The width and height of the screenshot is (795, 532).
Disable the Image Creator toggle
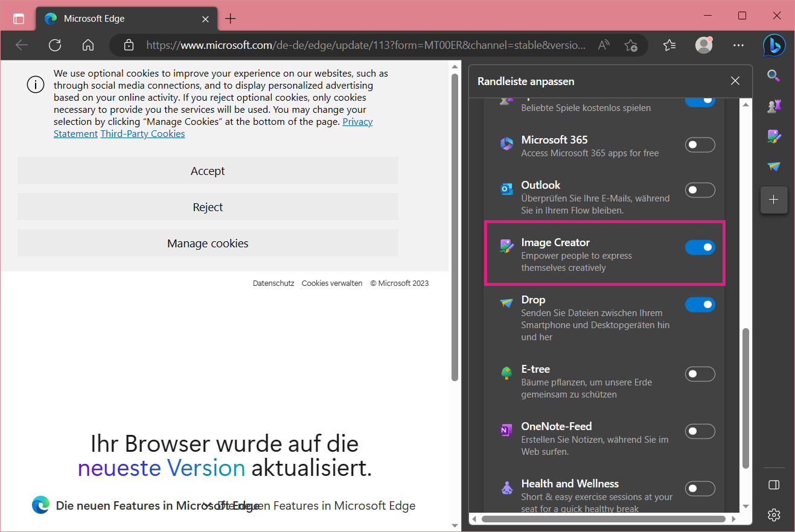700,247
